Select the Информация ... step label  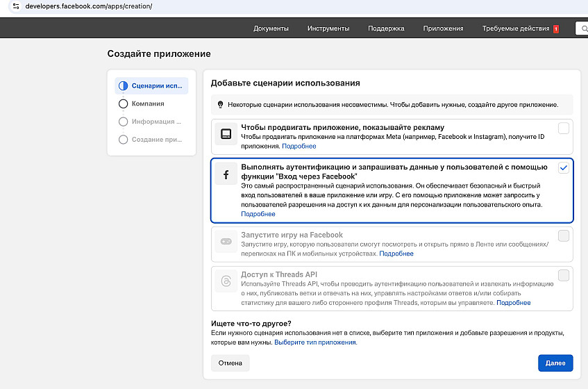coord(156,122)
